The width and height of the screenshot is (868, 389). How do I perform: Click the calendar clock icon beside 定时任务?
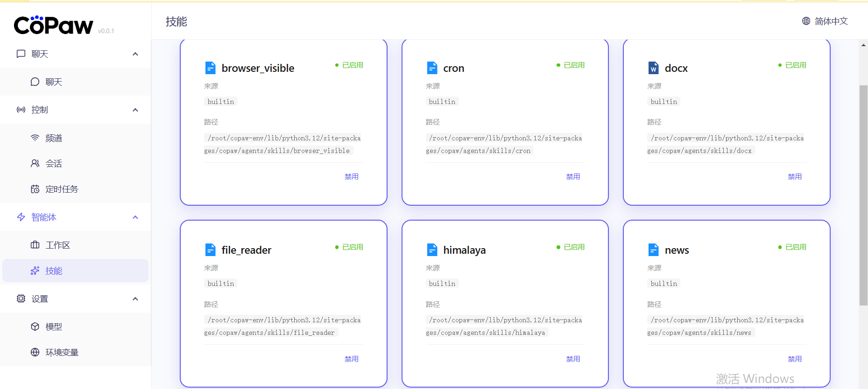coord(35,189)
